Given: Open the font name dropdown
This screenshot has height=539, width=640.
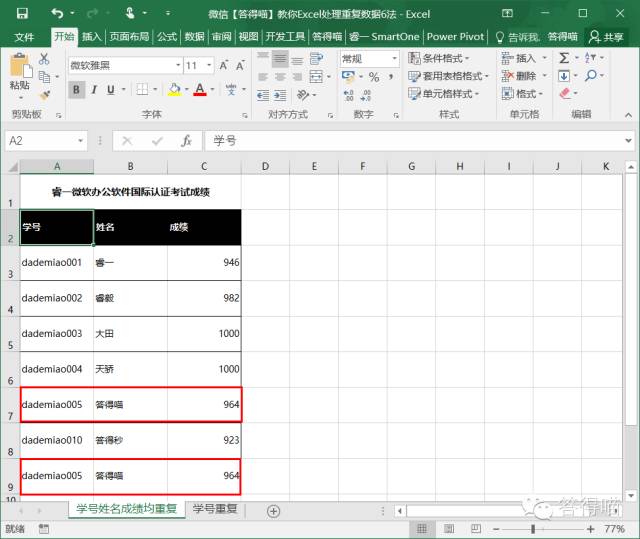Looking at the screenshot, I should tap(178, 65).
